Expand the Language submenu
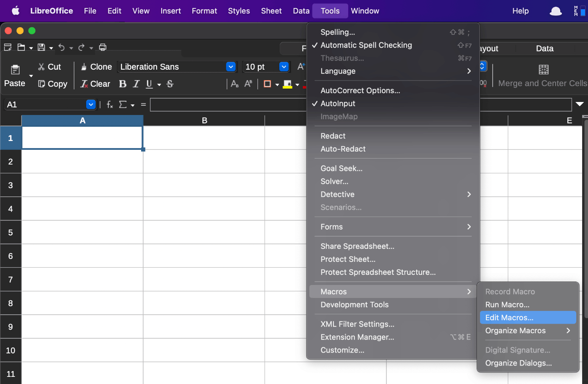Screen dimensions: 588x384 [x=469, y=71]
